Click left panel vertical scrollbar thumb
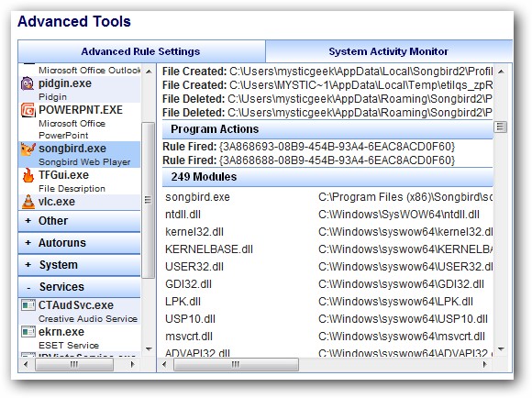This screenshot has width=532, height=398. tap(149, 200)
